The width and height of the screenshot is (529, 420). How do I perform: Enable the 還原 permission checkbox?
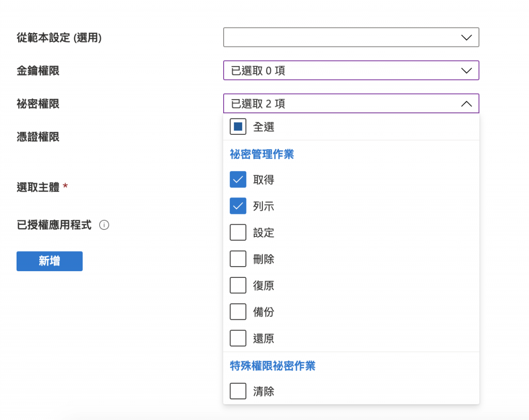click(x=238, y=338)
